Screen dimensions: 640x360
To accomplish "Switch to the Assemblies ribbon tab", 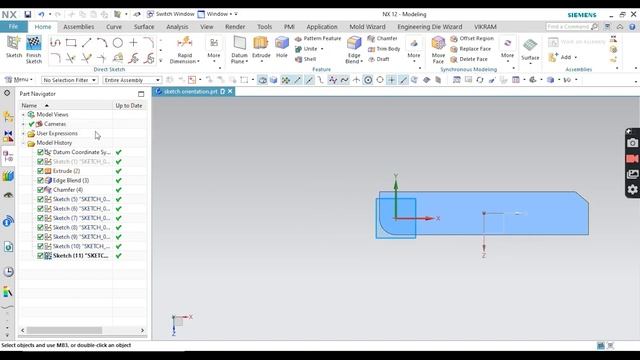I will click(x=79, y=27).
